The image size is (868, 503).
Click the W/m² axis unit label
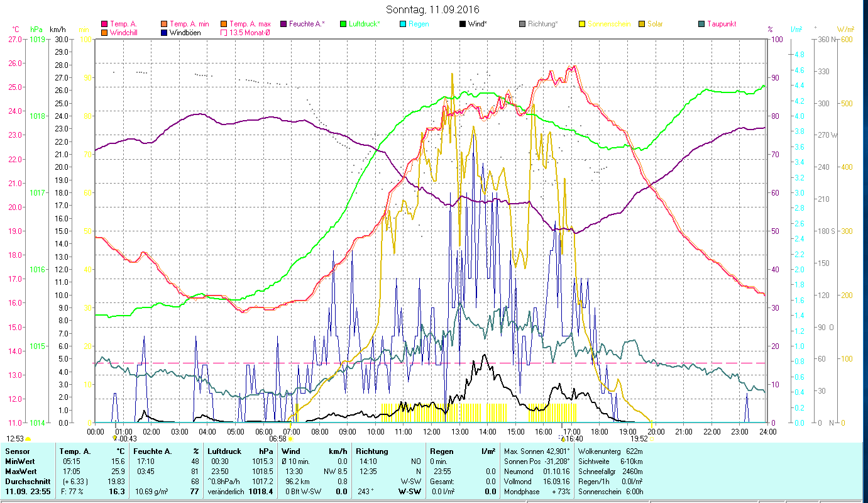pyautogui.click(x=845, y=30)
